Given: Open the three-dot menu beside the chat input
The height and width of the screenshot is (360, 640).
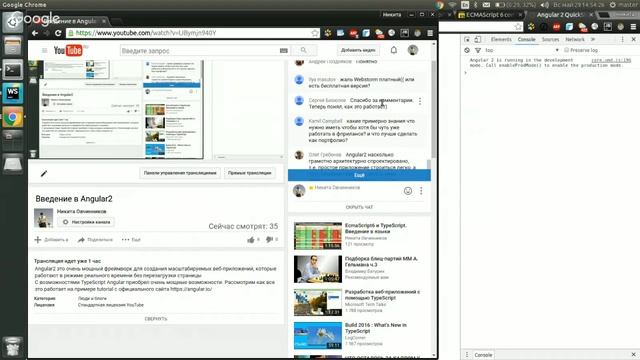Looking at the screenshot, I should [421, 191].
